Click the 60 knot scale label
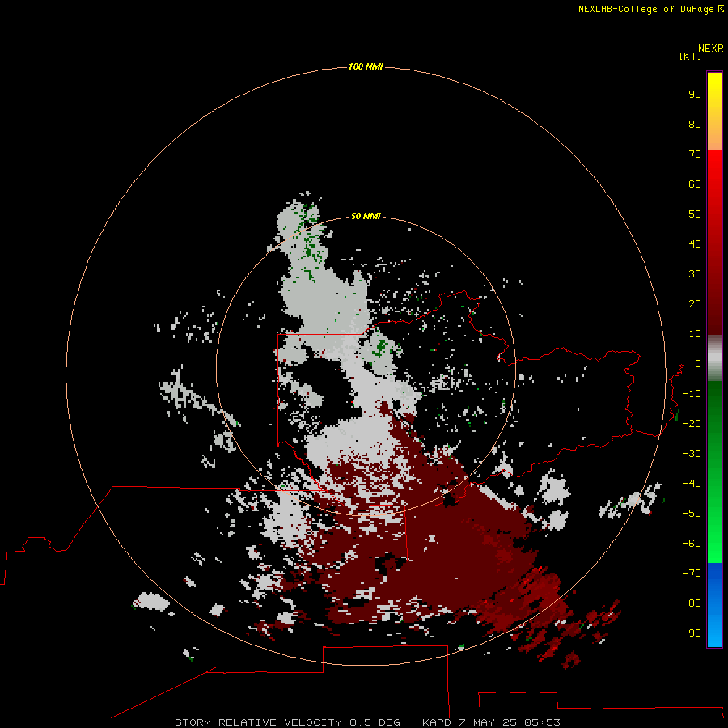The height and width of the screenshot is (728, 728). (695, 184)
